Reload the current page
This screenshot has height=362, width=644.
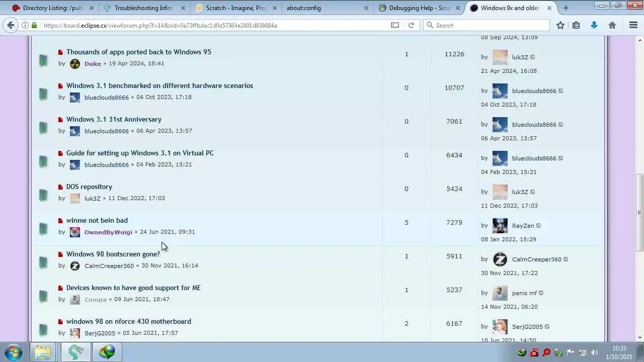coord(411,25)
